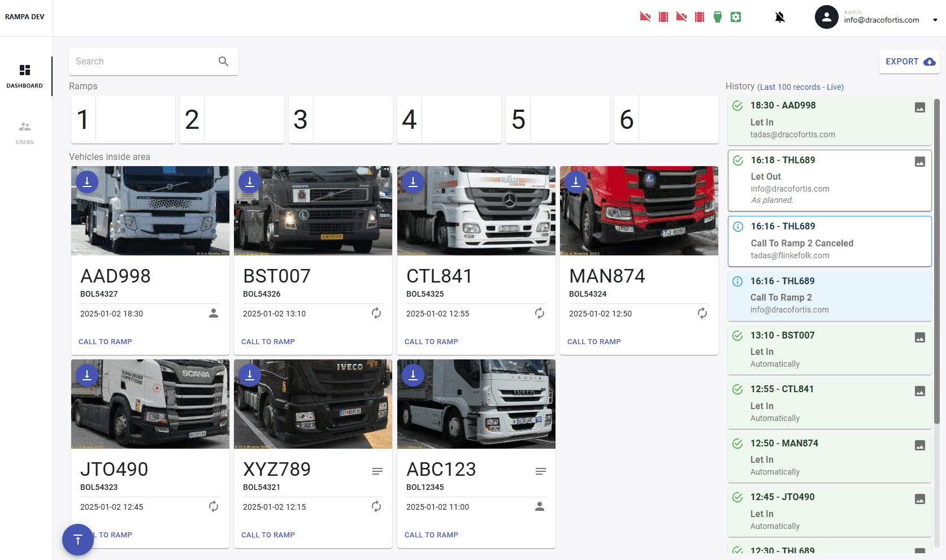Image resolution: width=946 pixels, height=560 pixels.
Task: Click the BOL54327 reference text
Action: pyautogui.click(x=99, y=294)
